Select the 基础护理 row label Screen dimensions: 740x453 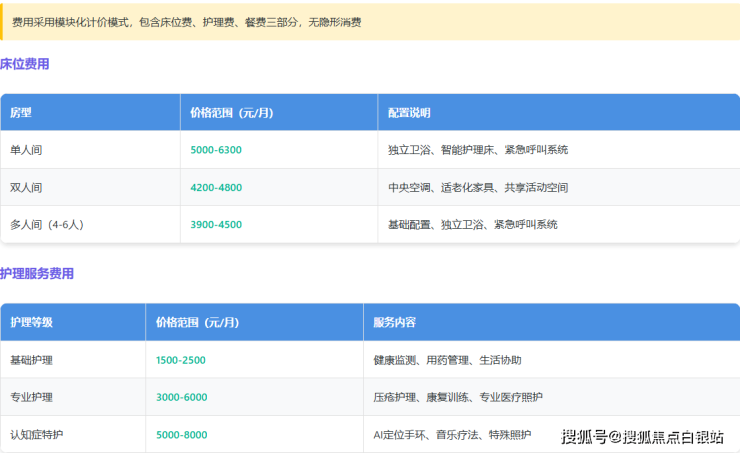(x=31, y=360)
